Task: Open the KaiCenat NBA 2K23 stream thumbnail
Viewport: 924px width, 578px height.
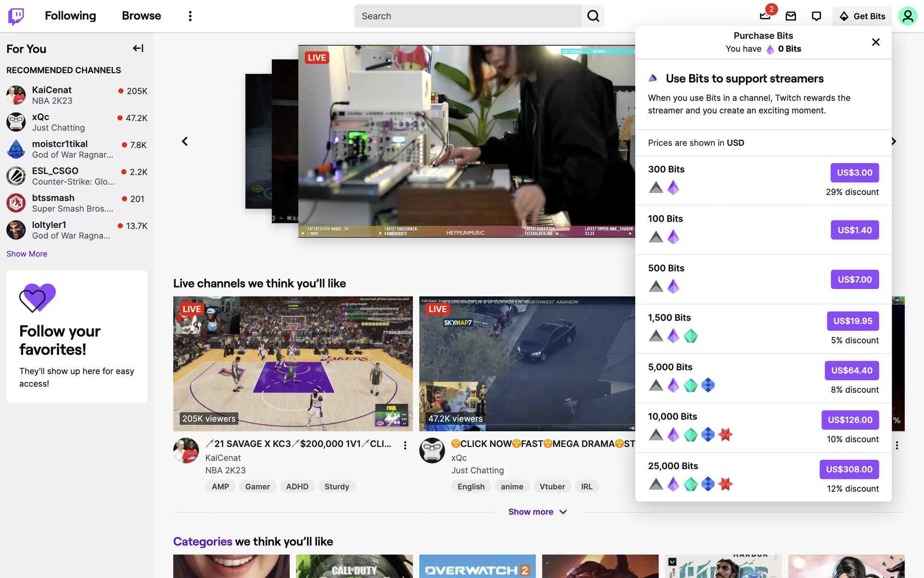Action: coord(293,363)
